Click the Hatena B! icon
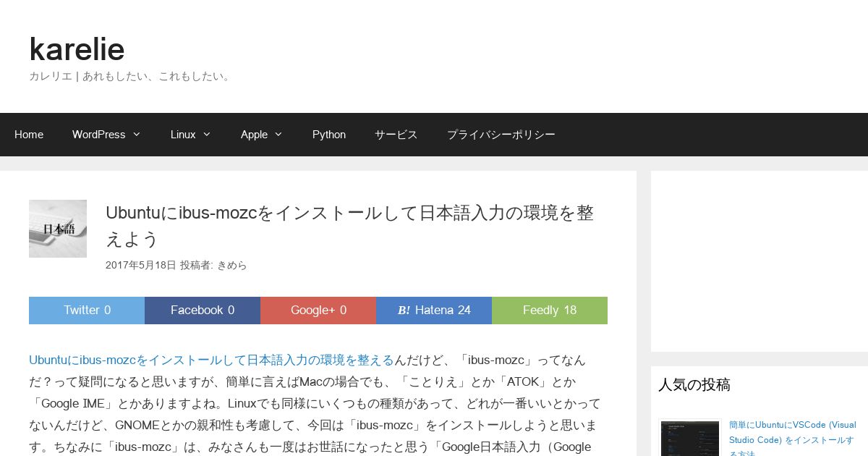This screenshot has height=456, width=868. tap(404, 311)
